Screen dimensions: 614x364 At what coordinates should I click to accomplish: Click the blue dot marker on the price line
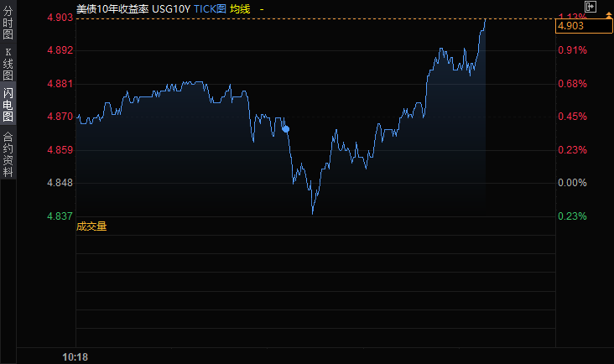click(285, 129)
